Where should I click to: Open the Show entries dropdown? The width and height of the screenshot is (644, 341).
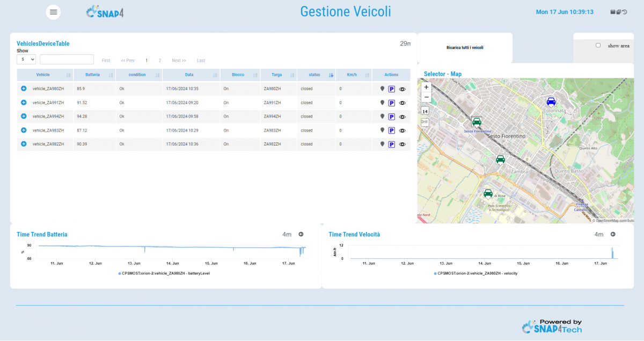click(26, 60)
